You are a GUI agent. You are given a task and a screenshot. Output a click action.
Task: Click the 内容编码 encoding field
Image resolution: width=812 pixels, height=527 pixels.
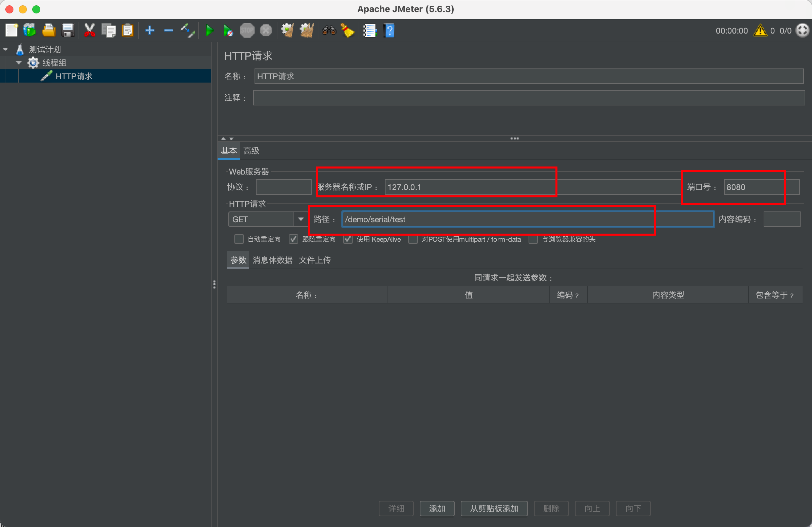pyautogui.click(x=782, y=219)
